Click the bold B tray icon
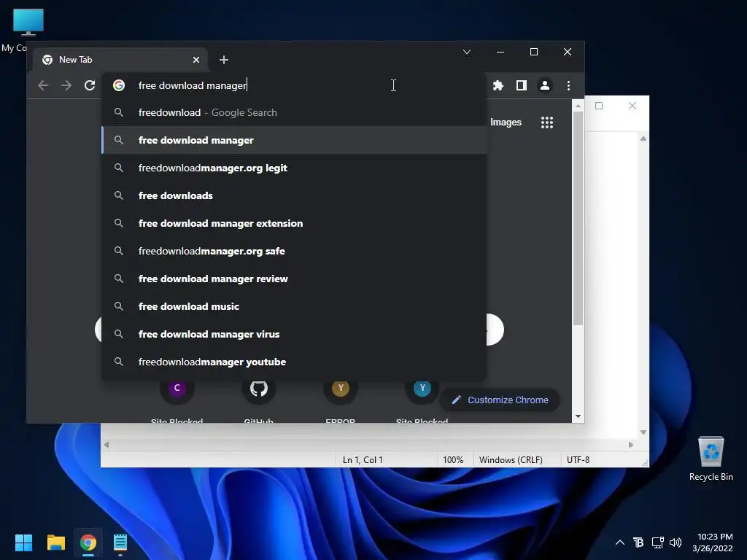This screenshot has height=560, width=747. click(x=638, y=542)
